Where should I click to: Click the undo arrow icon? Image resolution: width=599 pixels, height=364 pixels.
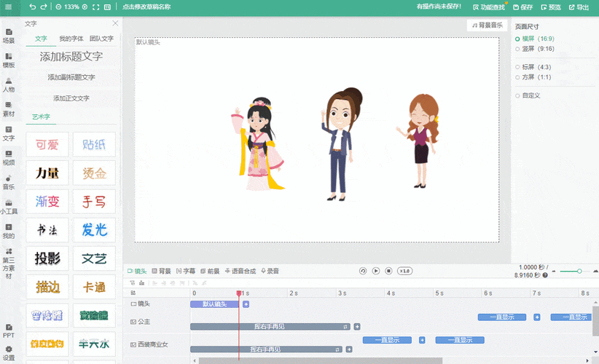32,7
